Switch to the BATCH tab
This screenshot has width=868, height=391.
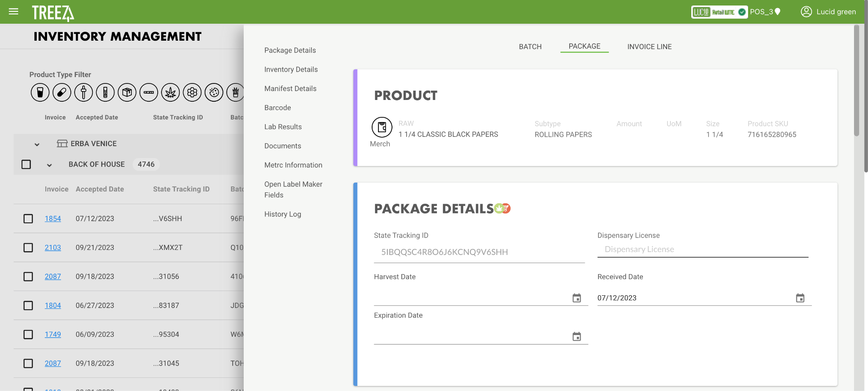530,47
